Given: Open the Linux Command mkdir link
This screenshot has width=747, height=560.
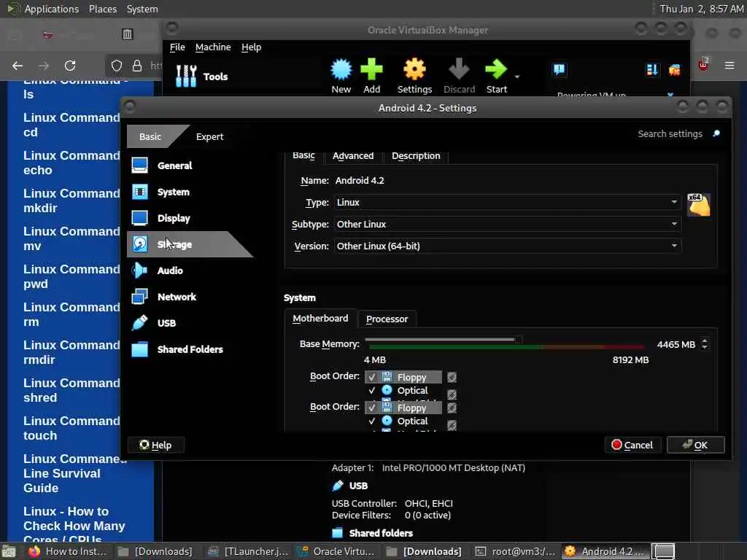Looking at the screenshot, I should (71, 201).
